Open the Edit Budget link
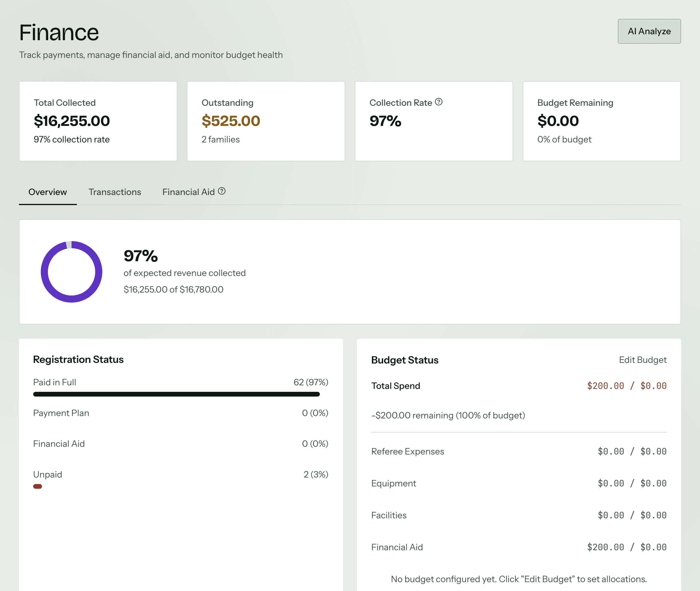This screenshot has width=700, height=591. (643, 360)
